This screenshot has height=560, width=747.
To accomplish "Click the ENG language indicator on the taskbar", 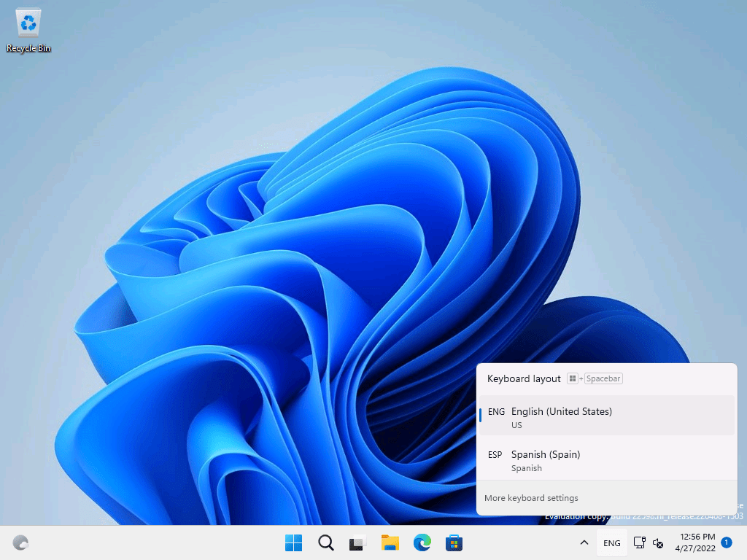I will tap(611, 542).
